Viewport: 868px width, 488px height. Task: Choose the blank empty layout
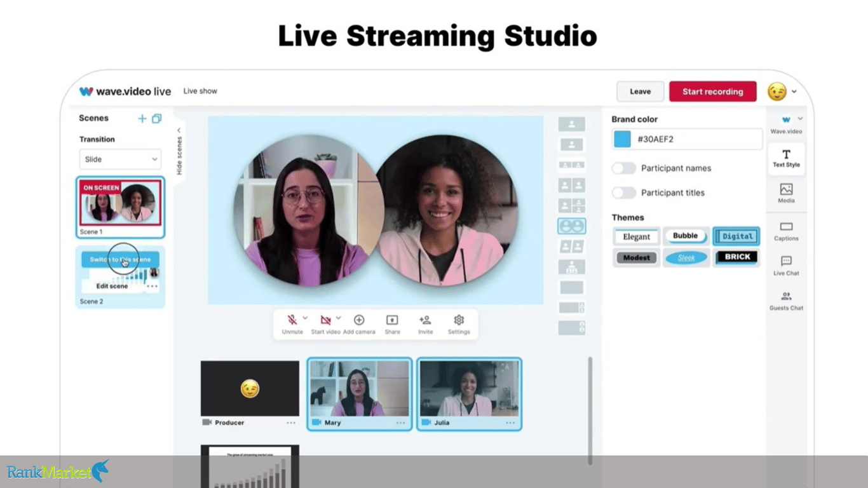tap(572, 287)
